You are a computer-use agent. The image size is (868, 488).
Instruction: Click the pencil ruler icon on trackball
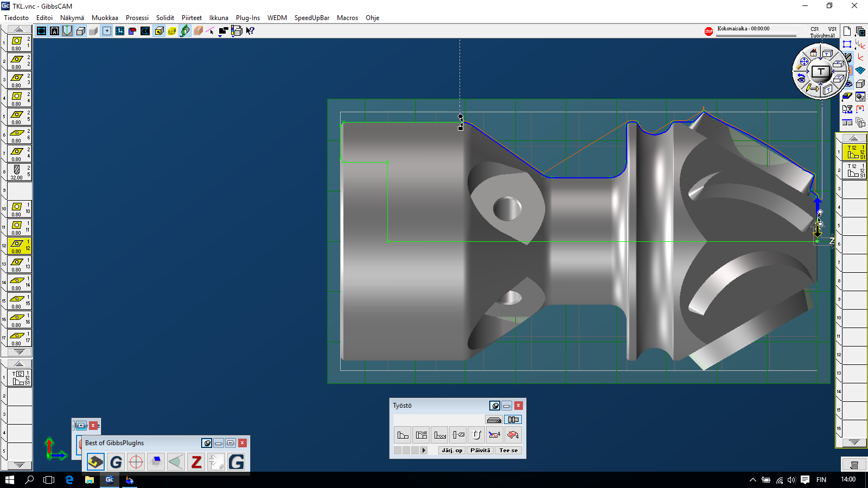[x=812, y=88]
